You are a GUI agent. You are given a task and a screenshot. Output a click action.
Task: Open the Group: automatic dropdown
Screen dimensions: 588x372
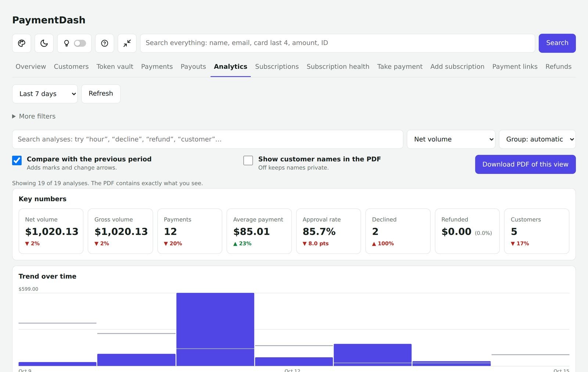[x=537, y=139]
